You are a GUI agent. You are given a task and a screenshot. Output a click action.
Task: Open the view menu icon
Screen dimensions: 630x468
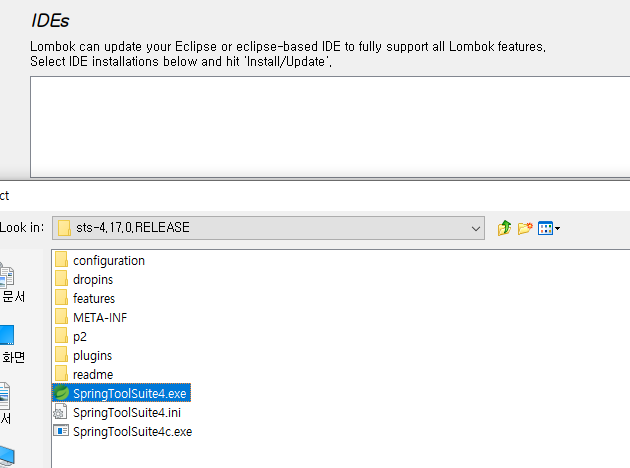pos(549,228)
